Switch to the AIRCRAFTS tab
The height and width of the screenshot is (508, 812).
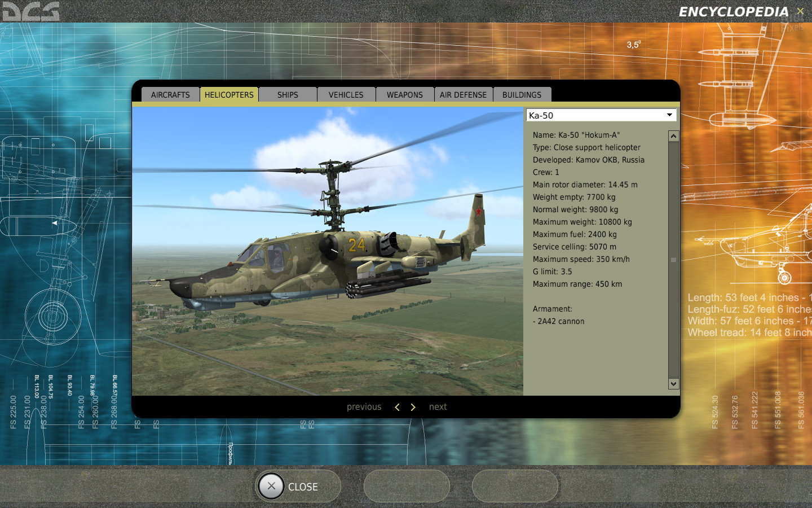point(170,95)
